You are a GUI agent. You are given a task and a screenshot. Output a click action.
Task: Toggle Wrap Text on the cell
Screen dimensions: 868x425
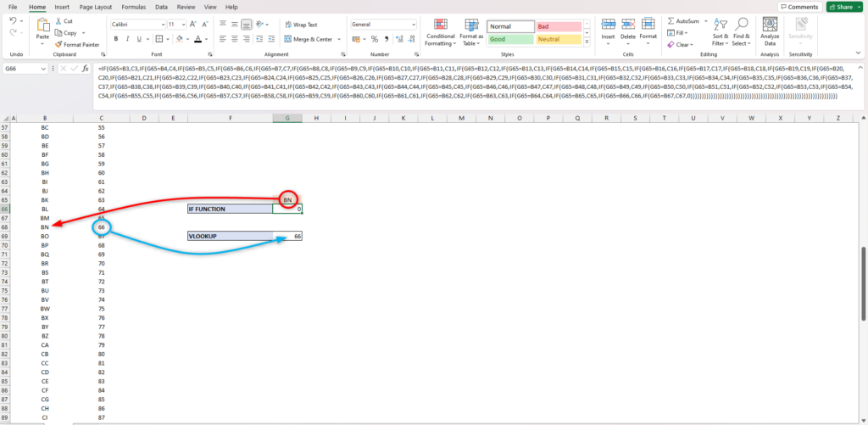301,25
